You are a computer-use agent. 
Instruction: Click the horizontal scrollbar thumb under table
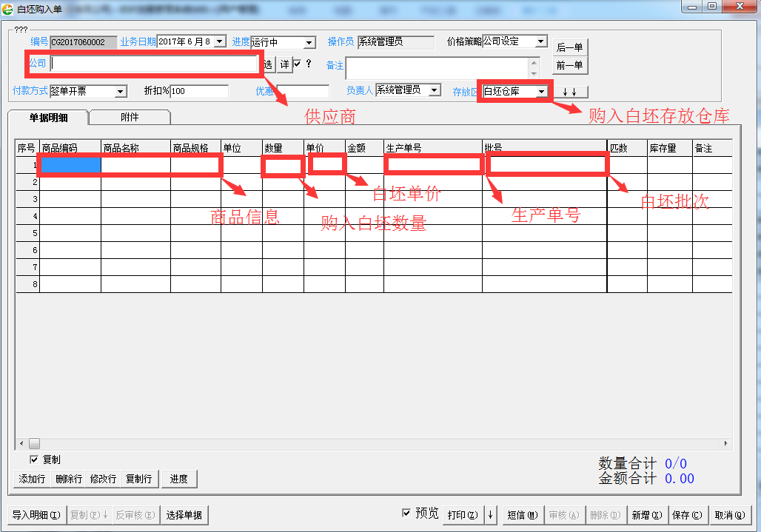click(35, 443)
